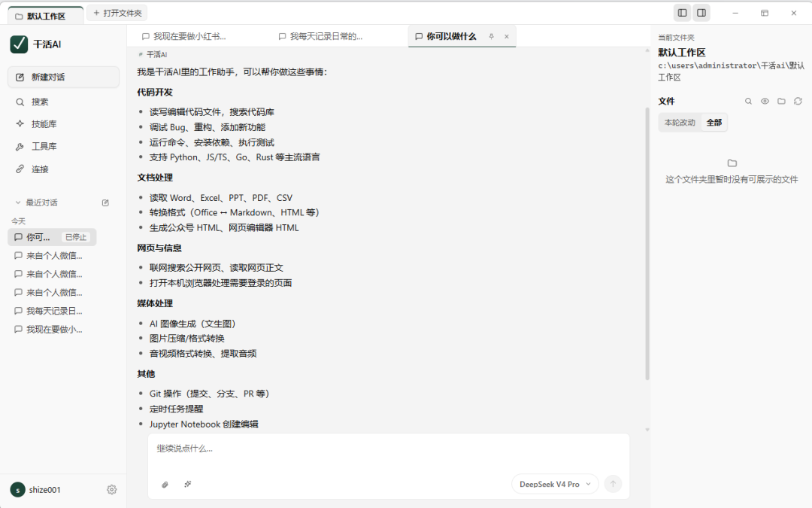Attach a file with the paperclip icon
Image resolution: width=812 pixels, height=508 pixels.
click(x=165, y=485)
